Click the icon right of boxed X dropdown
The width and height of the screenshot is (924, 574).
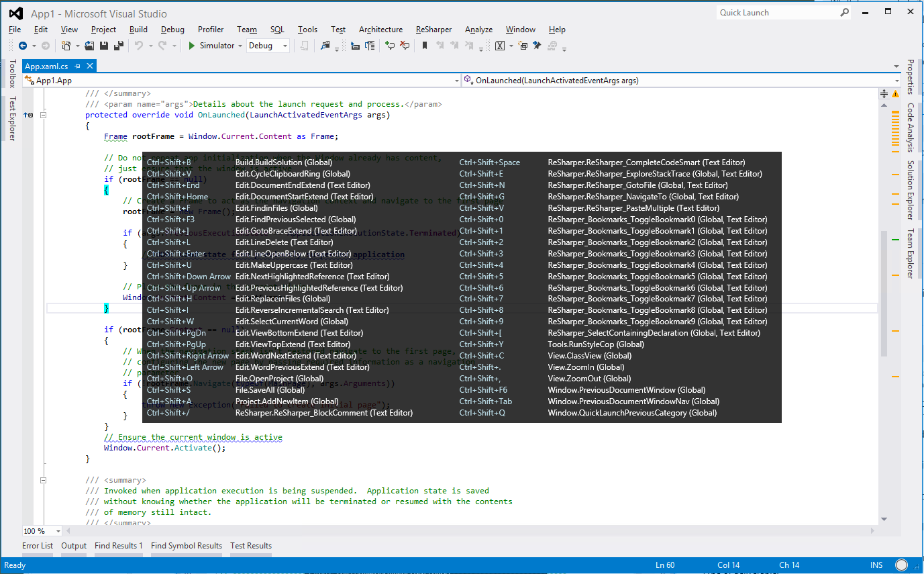pos(523,46)
